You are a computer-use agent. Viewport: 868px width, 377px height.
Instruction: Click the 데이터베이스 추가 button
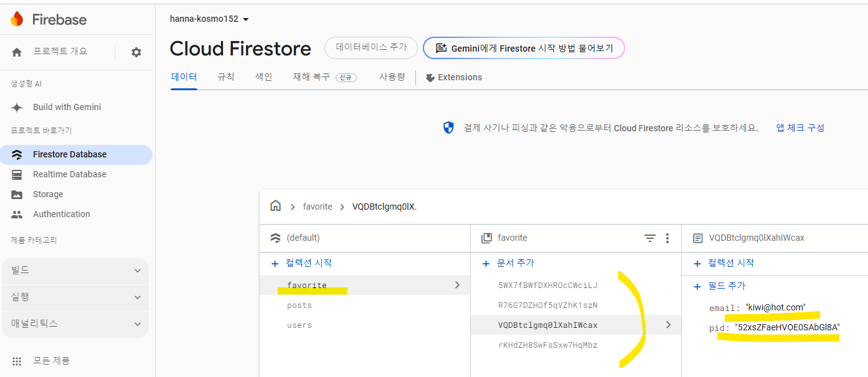[371, 47]
